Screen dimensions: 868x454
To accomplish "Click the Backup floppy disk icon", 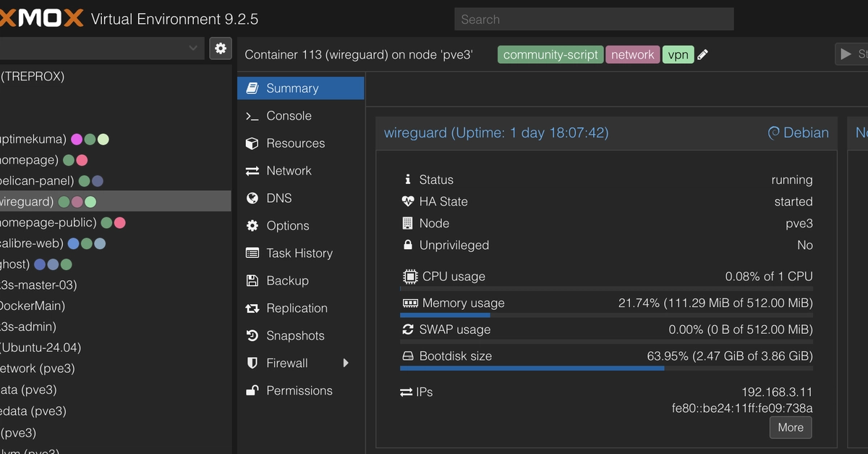I will click(x=252, y=281).
